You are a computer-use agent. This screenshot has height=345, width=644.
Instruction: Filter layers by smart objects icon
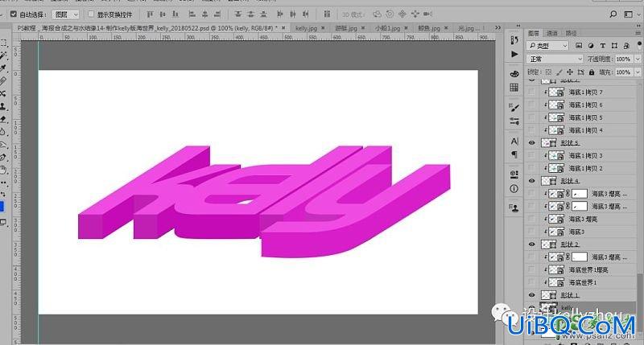point(626,46)
